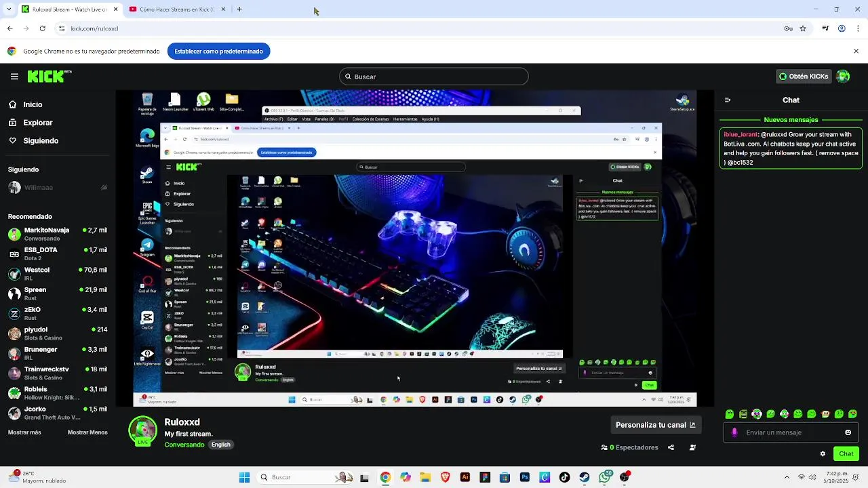Reload the page

click(x=42, y=28)
